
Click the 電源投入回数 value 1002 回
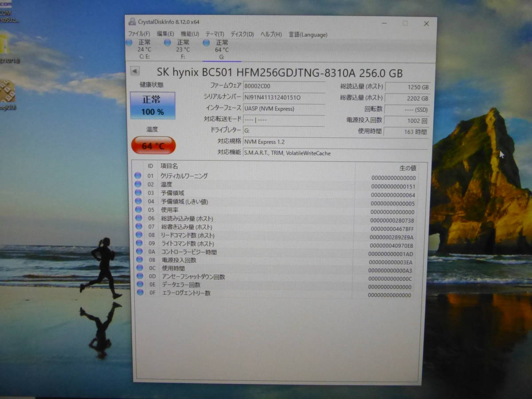coord(406,120)
